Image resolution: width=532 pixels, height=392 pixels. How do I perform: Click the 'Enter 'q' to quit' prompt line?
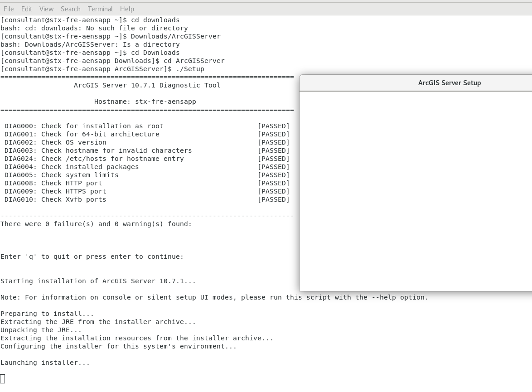coord(92,256)
